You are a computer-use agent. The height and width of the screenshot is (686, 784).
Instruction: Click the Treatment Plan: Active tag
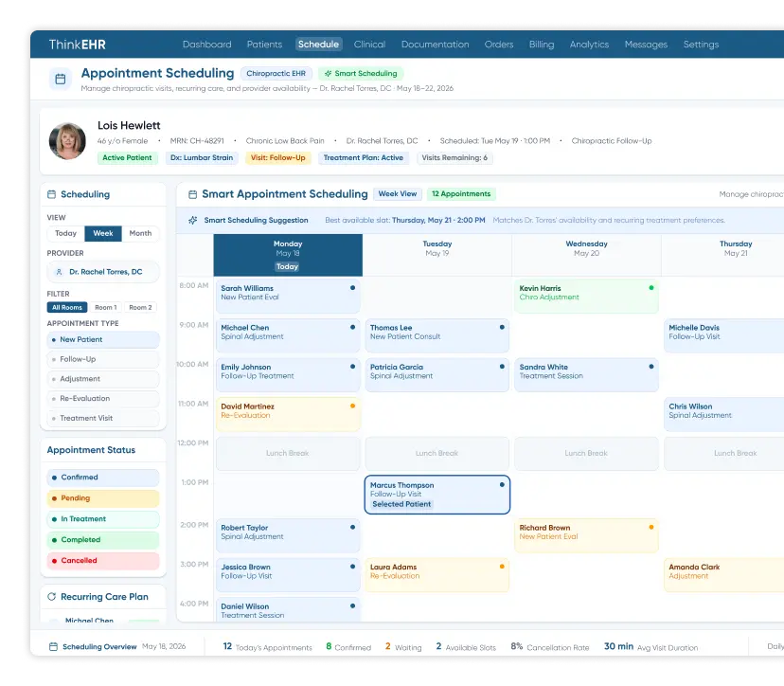click(x=363, y=157)
